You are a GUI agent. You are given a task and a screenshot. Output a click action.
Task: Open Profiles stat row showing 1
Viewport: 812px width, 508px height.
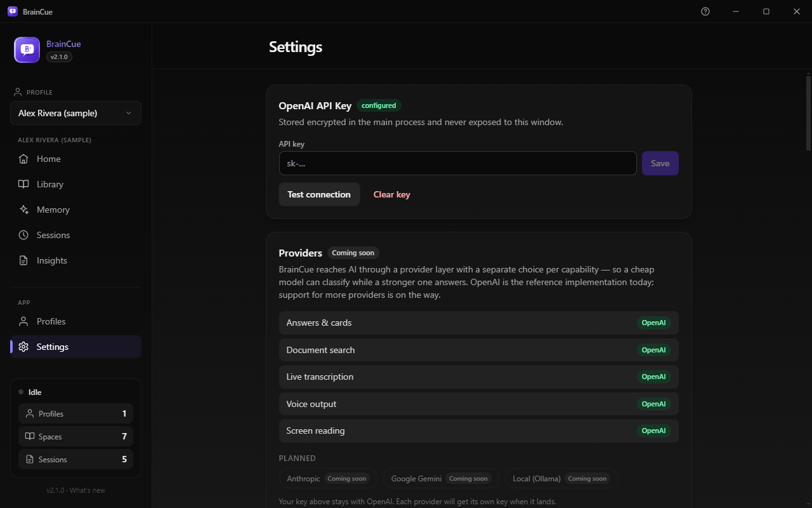pyautogui.click(x=75, y=413)
